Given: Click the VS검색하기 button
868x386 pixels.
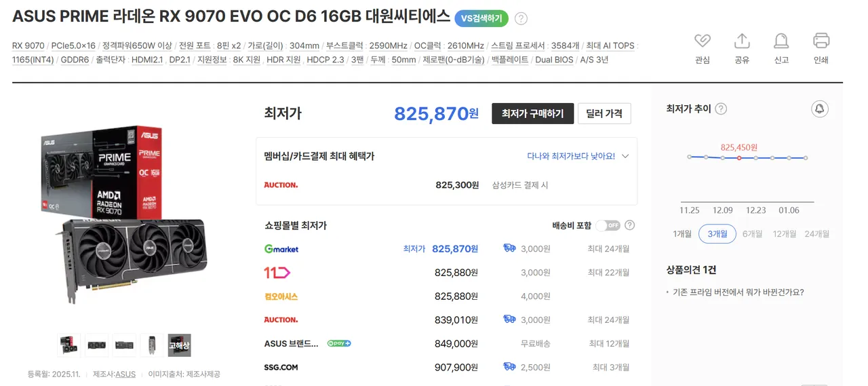Looking at the screenshot, I should (481, 18).
